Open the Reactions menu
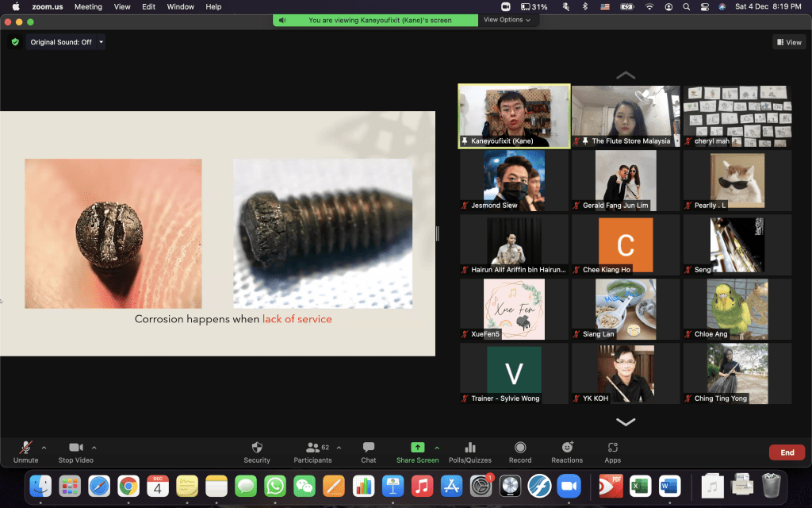The height and width of the screenshot is (508, 812). point(567,448)
